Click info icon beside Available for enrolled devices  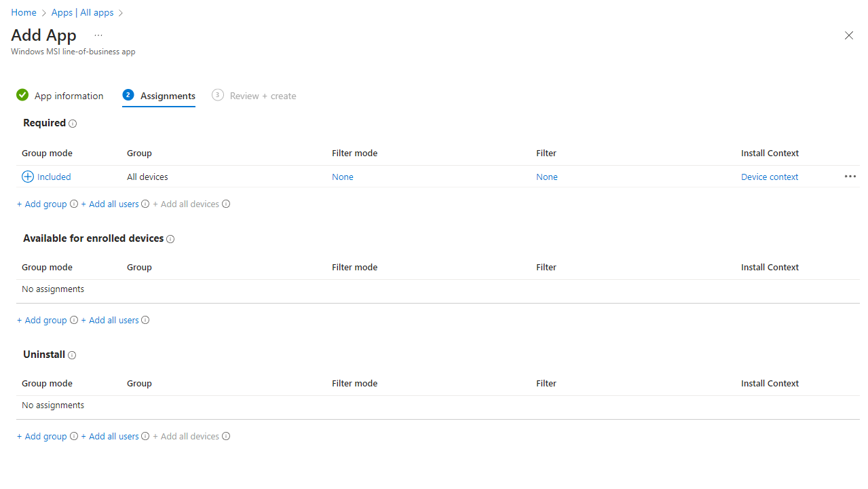click(x=170, y=239)
